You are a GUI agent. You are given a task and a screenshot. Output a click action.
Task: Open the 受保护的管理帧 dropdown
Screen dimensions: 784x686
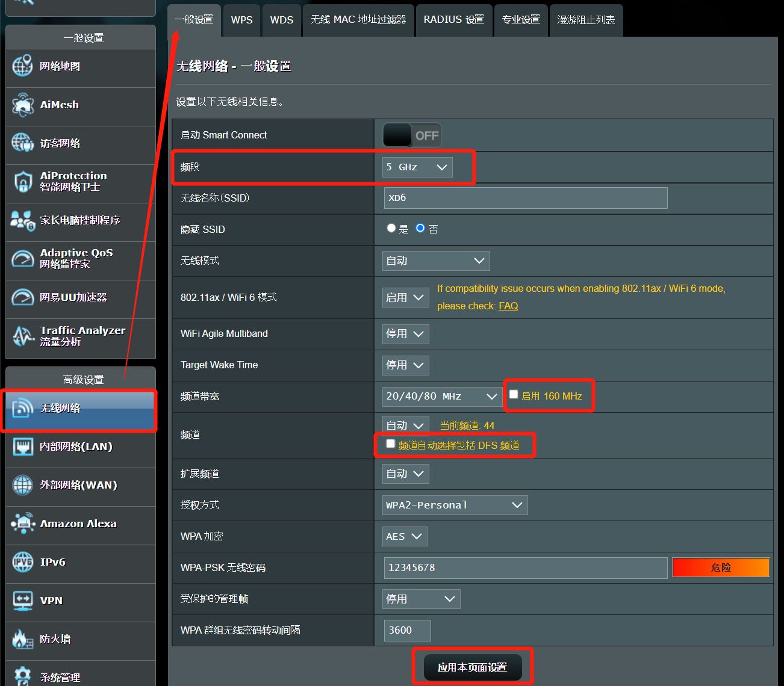coord(421,599)
